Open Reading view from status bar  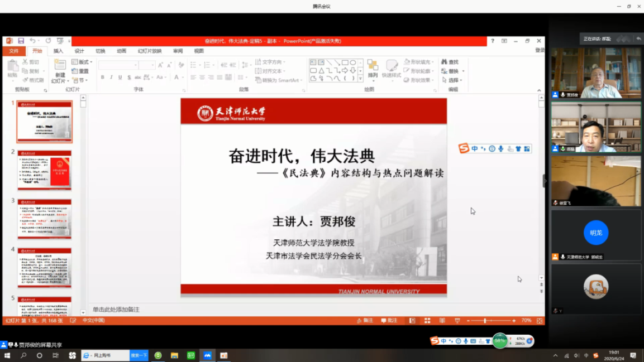tap(442, 321)
